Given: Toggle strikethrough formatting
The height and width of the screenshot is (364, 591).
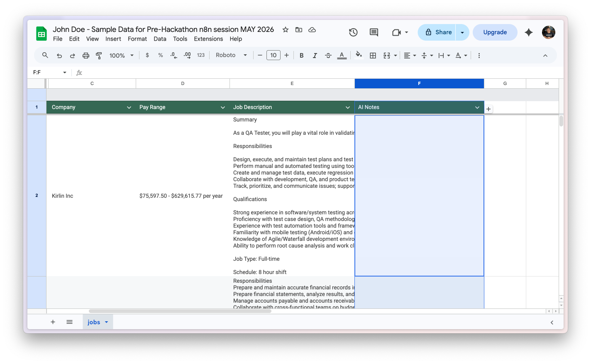Looking at the screenshot, I should point(328,56).
